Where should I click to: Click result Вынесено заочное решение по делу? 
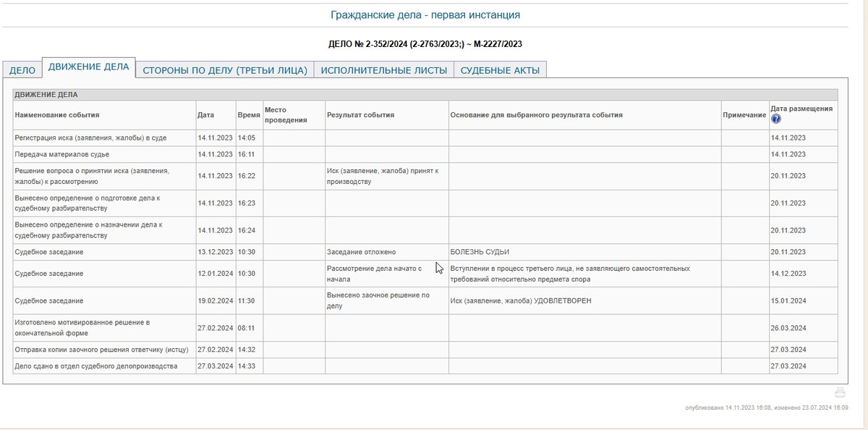tap(378, 300)
